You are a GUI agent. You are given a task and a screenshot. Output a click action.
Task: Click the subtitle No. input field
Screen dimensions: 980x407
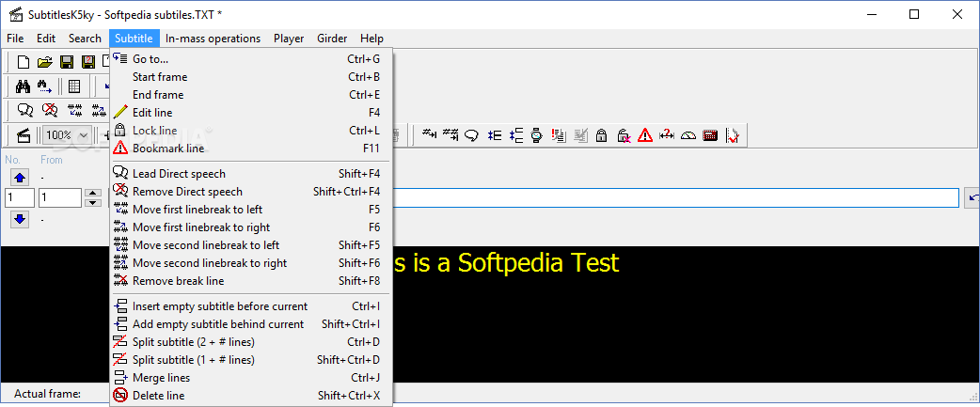(x=20, y=198)
